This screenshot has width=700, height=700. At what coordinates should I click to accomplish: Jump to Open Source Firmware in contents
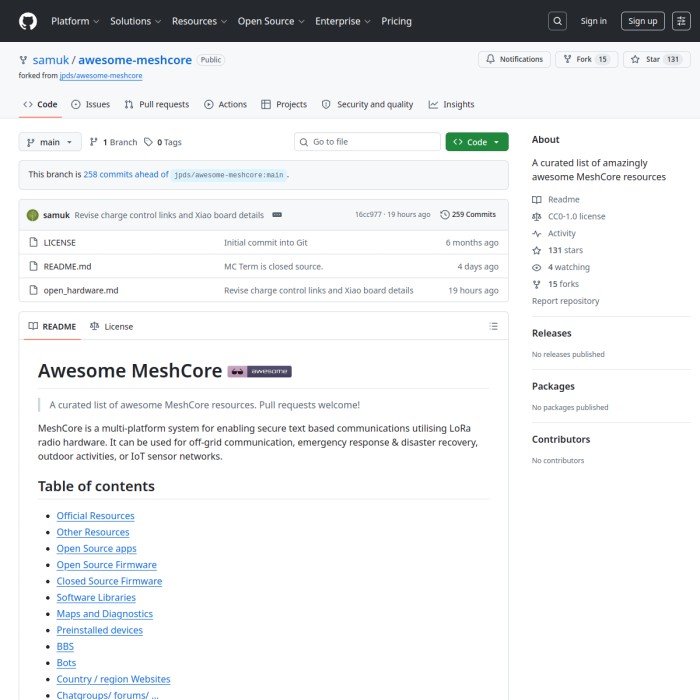coord(106,565)
